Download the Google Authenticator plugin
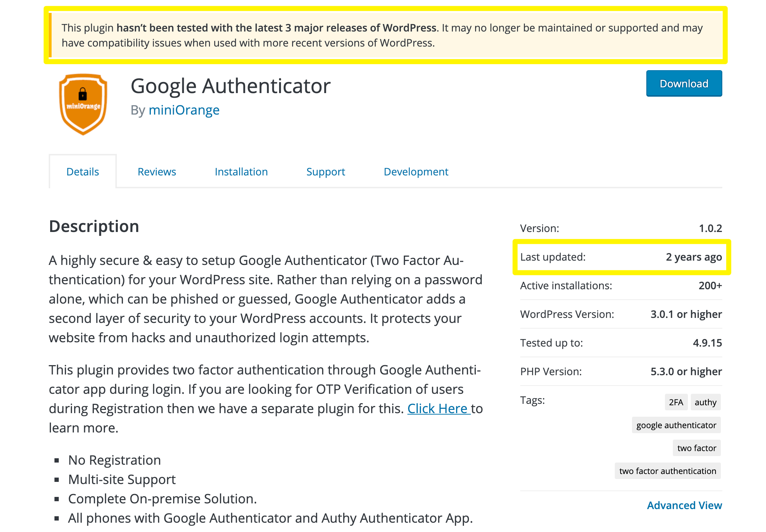The image size is (766, 532). coord(684,83)
